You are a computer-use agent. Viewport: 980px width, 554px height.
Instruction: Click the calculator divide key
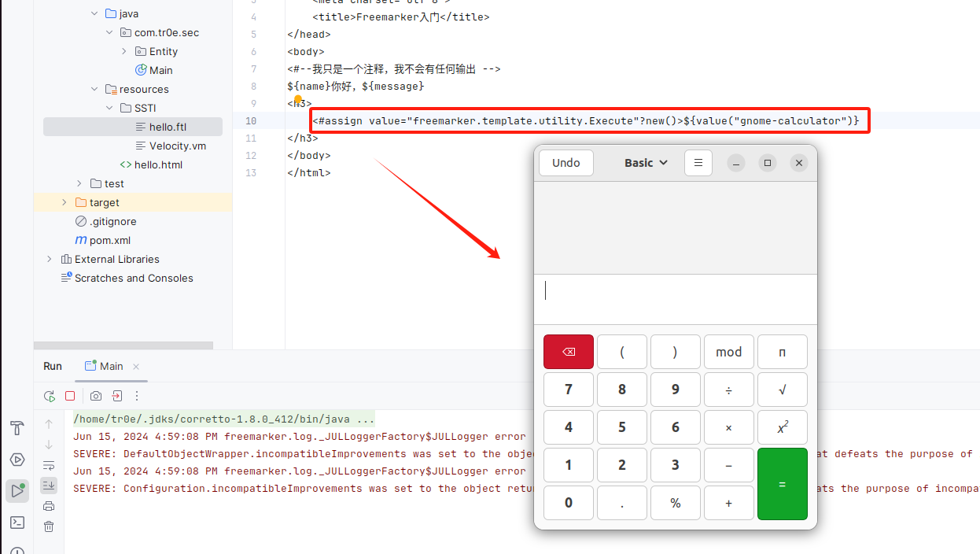[x=729, y=390]
